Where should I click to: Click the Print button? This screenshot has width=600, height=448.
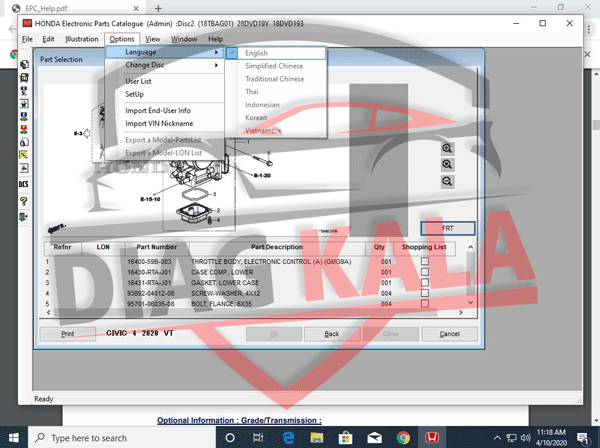68,334
